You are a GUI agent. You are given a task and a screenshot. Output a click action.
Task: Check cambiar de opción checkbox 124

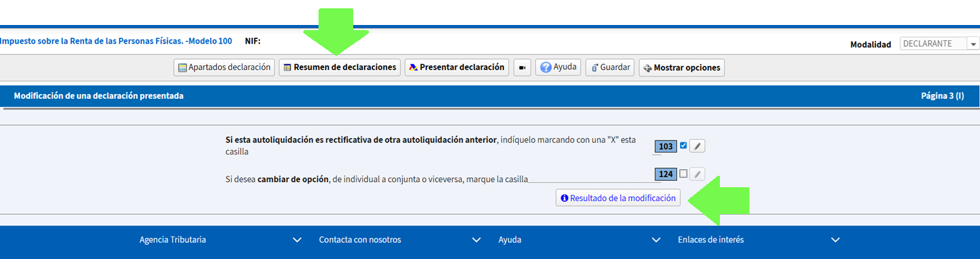(x=683, y=173)
